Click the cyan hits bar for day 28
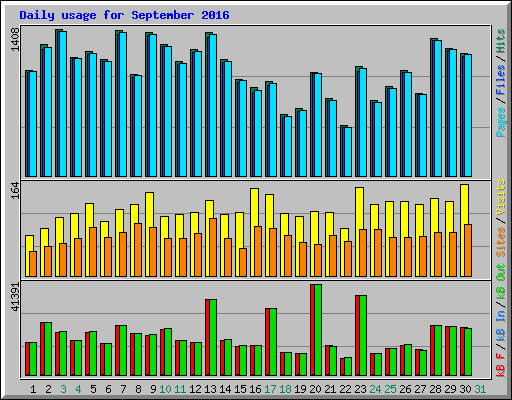The height and width of the screenshot is (400, 512). coord(438,108)
